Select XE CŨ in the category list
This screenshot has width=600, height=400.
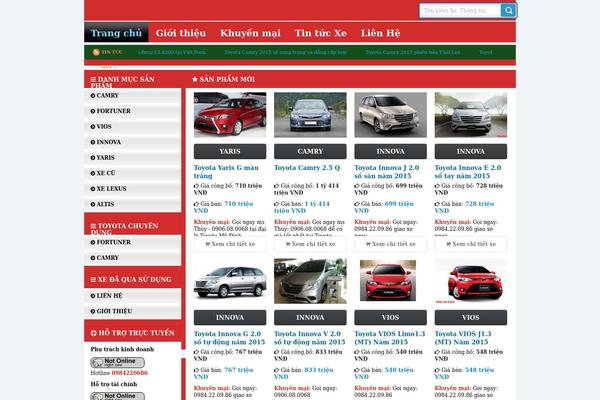(132, 173)
